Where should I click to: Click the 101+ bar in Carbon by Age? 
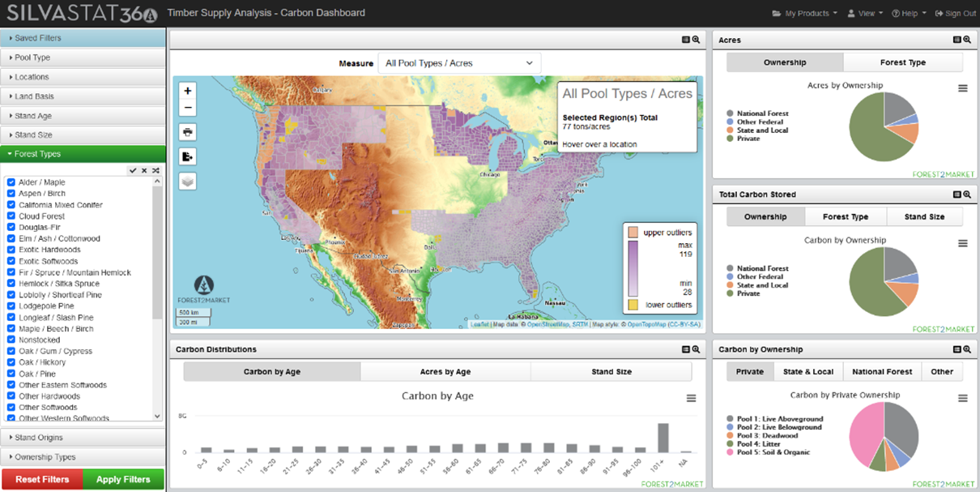[663, 438]
